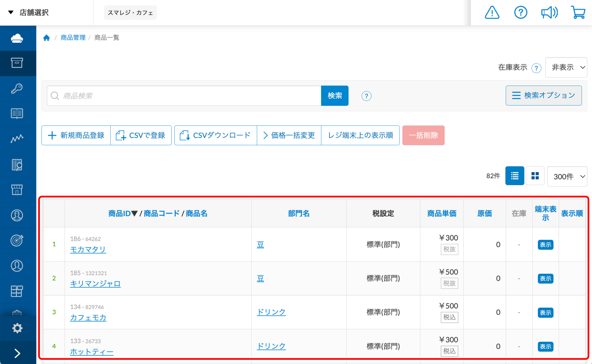Open product キリマンジャロ
This screenshot has width=592, height=364.
95,283
